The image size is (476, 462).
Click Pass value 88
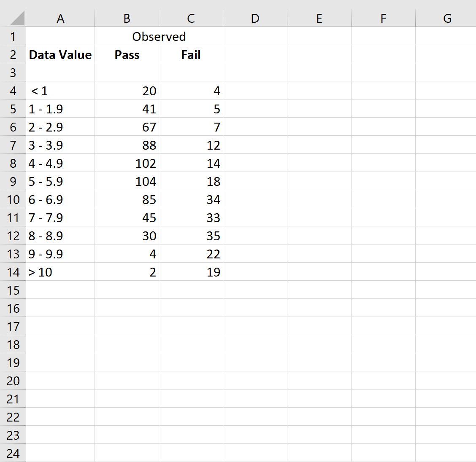tap(127, 145)
